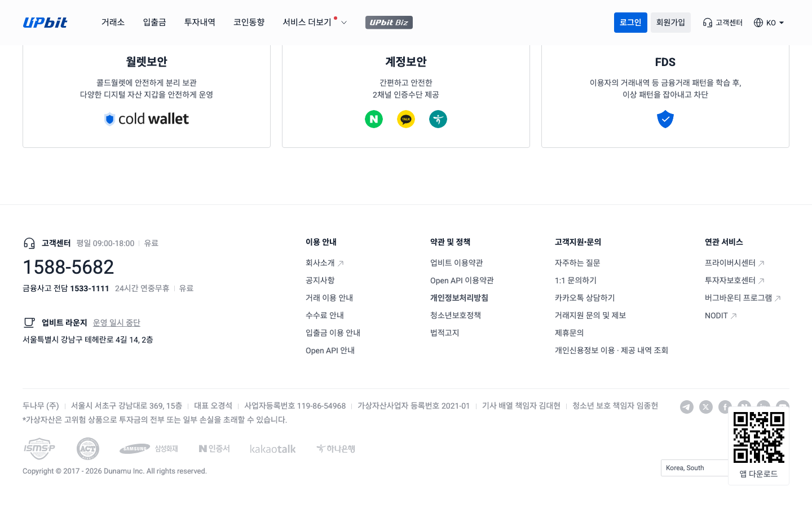Screen dimensions: 812x508
Task: Open 투자자보호센터 external link
Action: [x=735, y=281]
